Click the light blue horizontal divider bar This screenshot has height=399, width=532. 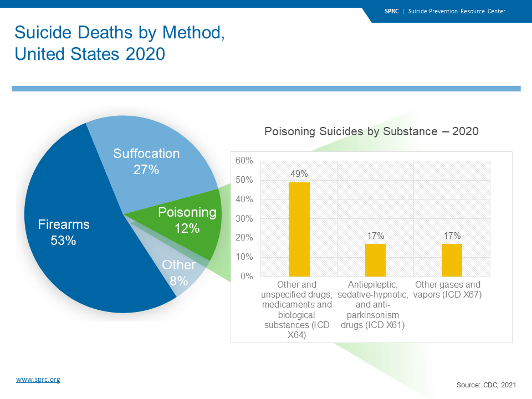[266, 89]
